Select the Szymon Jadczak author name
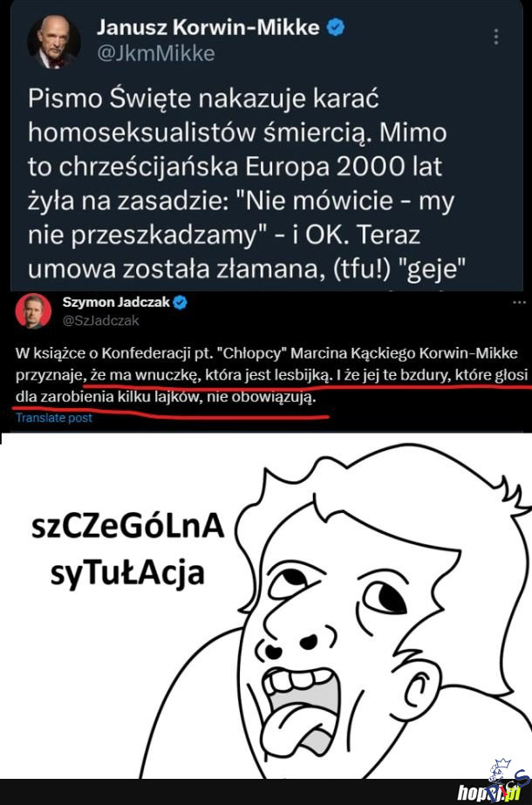Viewport: 532px width, 805px height. pyautogui.click(x=116, y=303)
